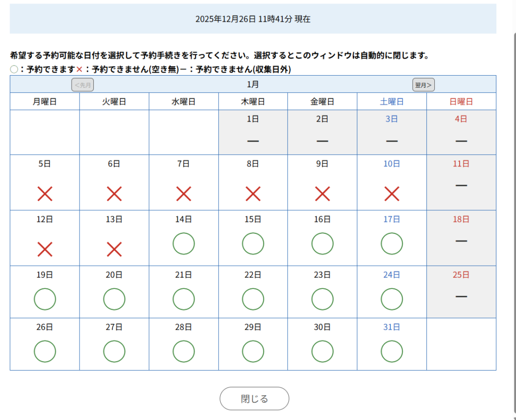Choose Saturday January 24 availability circle
Image resolution: width=516 pixels, height=420 pixels.
pyautogui.click(x=392, y=299)
